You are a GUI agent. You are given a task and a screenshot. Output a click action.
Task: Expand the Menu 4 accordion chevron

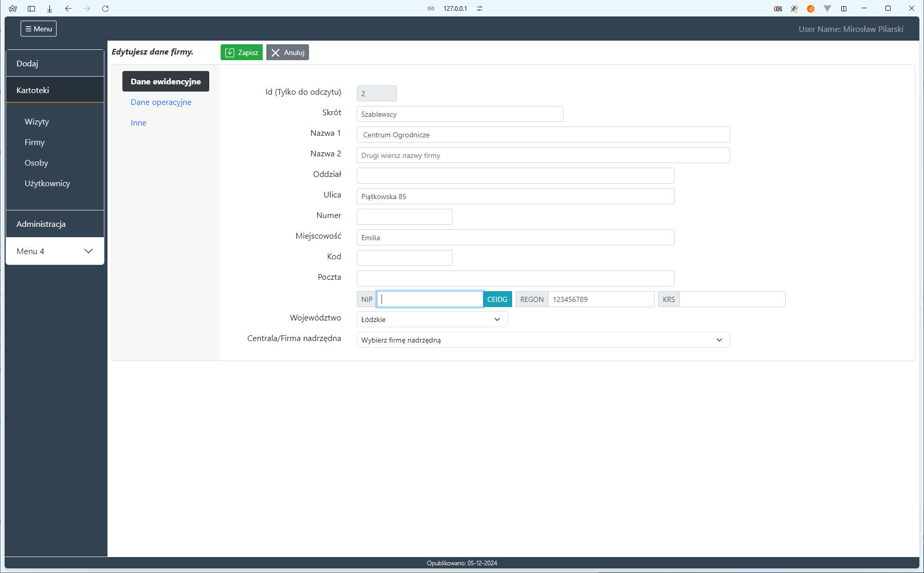(88, 251)
